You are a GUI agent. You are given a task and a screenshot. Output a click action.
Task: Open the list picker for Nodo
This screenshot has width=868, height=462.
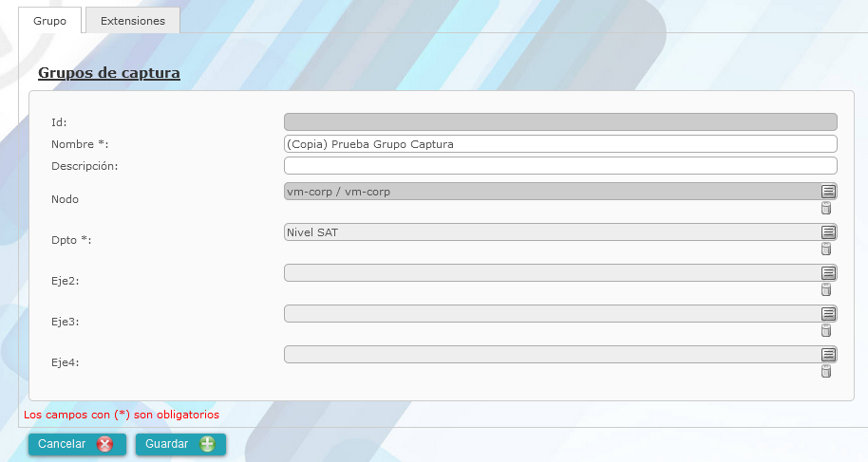(828, 192)
